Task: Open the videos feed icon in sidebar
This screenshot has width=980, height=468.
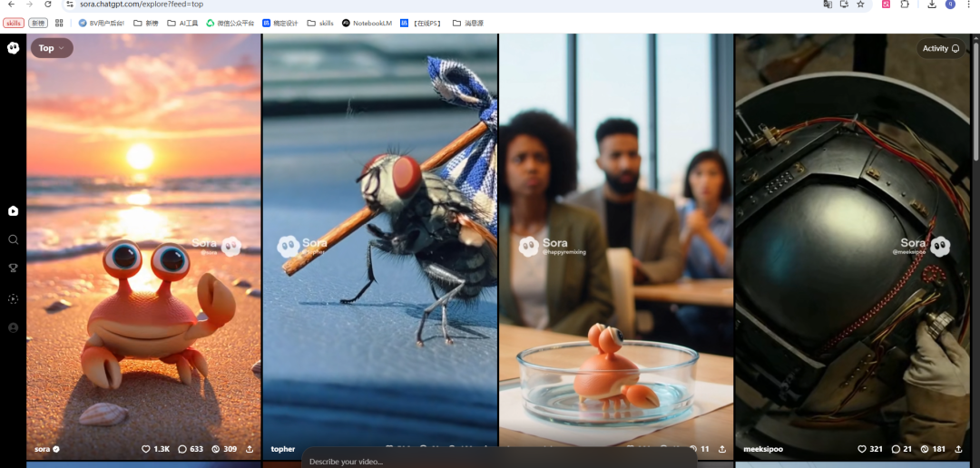Action: click(13, 210)
